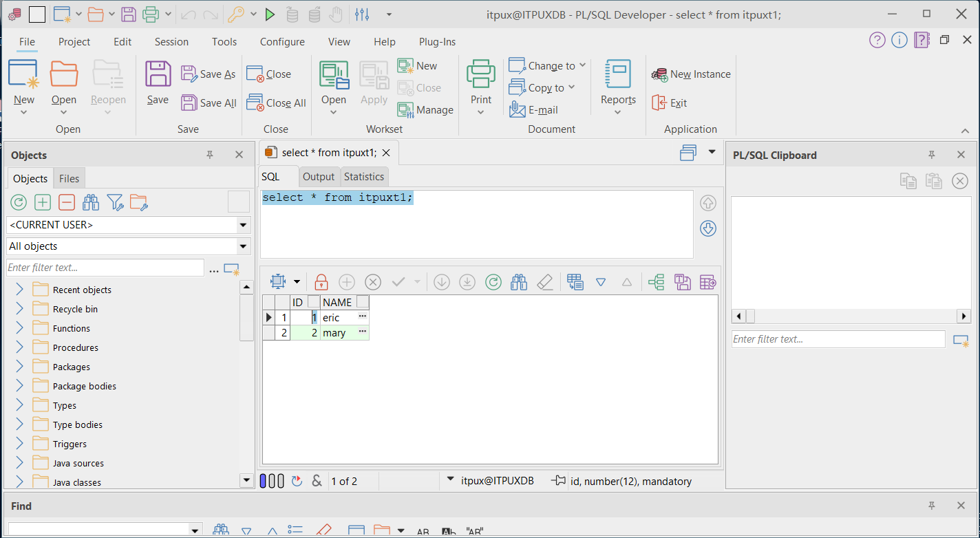Click the large Print icon in the ribbon

481,74
